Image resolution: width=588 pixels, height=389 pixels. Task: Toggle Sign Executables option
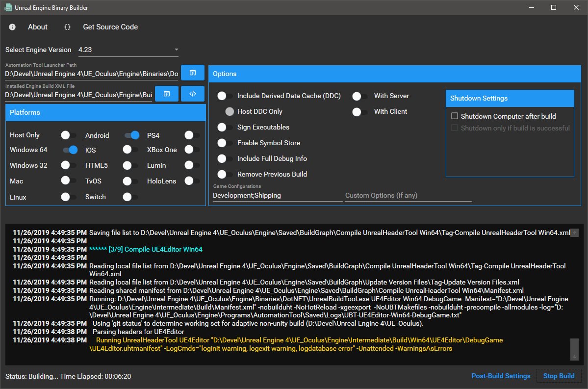point(225,127)
